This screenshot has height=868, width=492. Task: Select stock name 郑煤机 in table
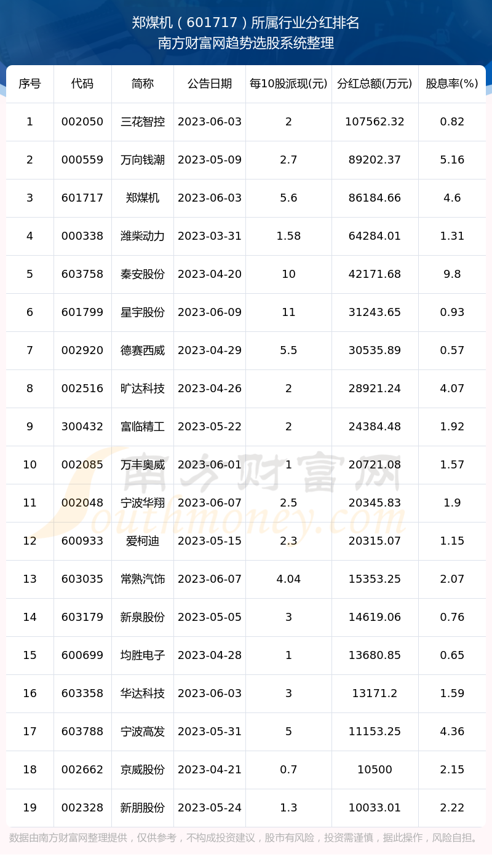143,198
